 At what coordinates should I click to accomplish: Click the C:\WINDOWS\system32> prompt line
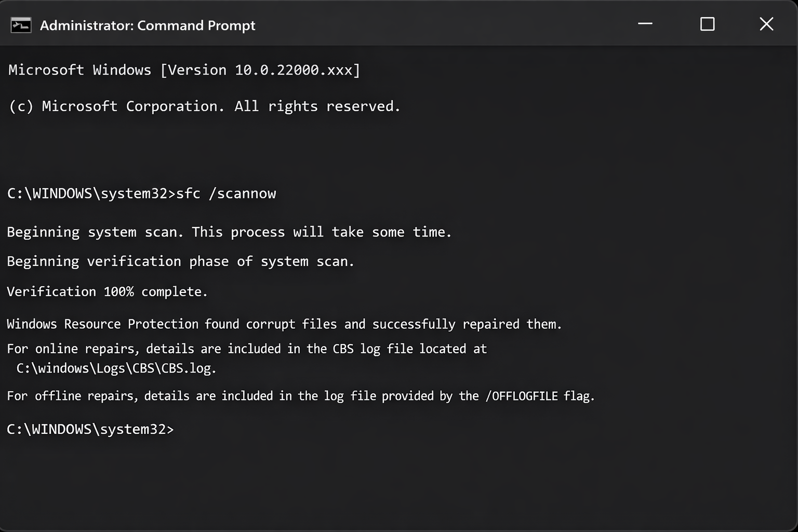click(x=91, y=429)
